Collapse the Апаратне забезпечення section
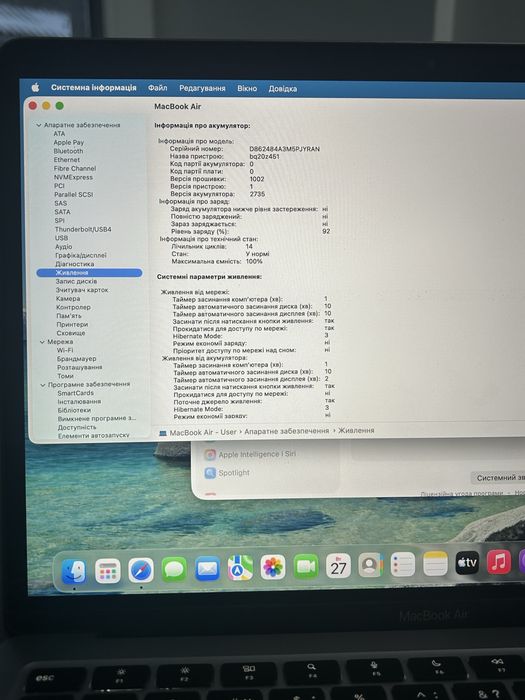The width and height of the screenshot is (525, 700). click(39, 125)
